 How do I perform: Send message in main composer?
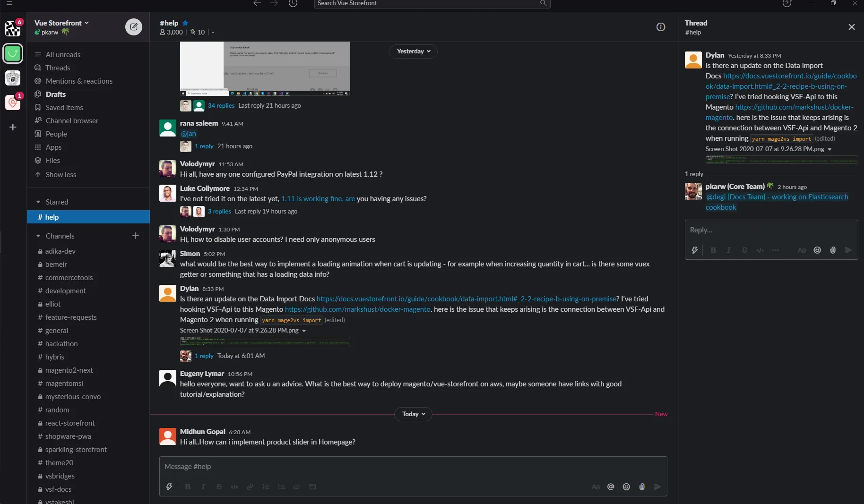point(657,487)
